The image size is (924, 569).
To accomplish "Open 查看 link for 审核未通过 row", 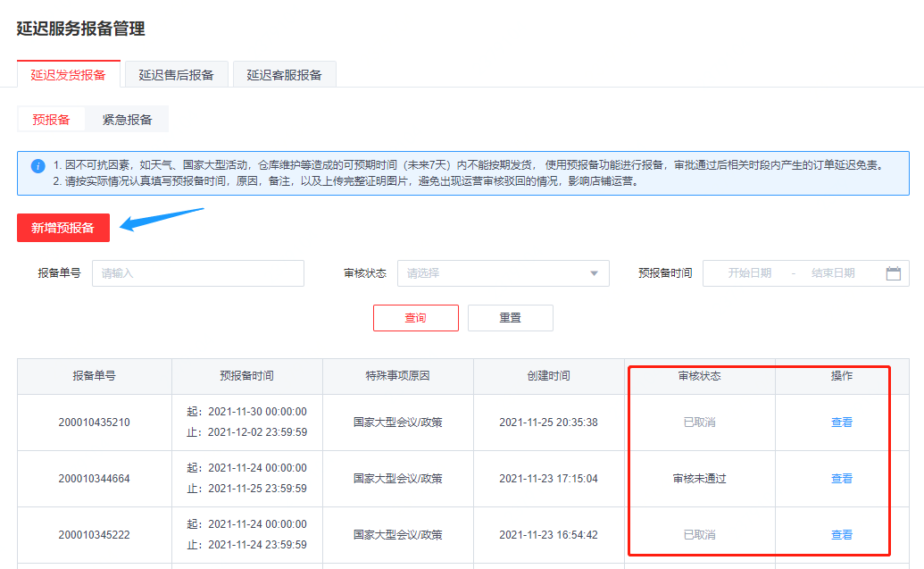I will point(841,479).
